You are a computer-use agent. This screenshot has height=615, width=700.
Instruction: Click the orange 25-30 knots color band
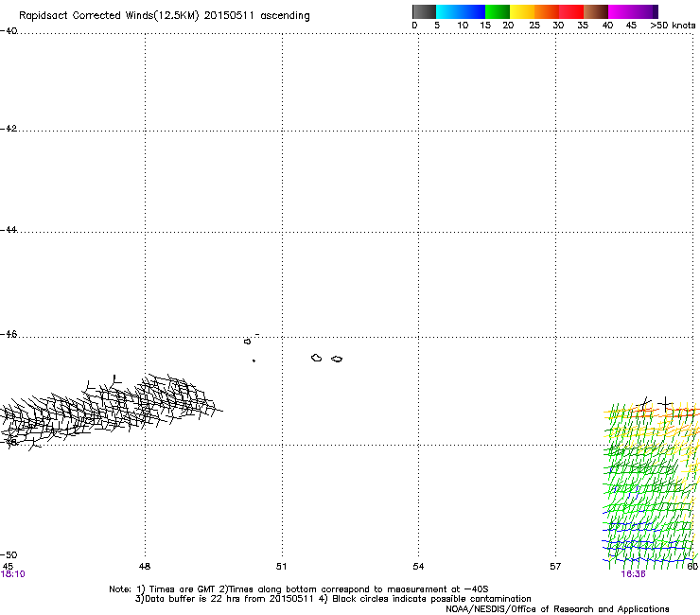coord(547,11)
